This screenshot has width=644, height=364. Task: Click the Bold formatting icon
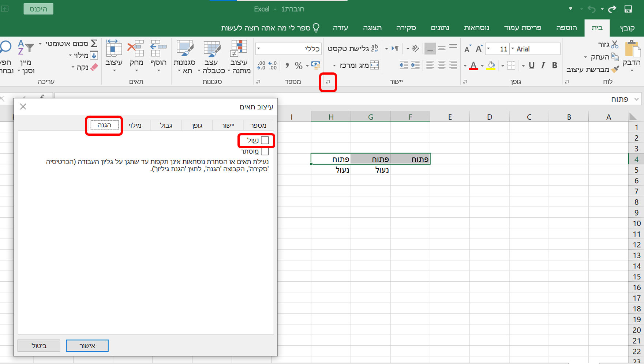pyautogui.click(x=554, y=65)
